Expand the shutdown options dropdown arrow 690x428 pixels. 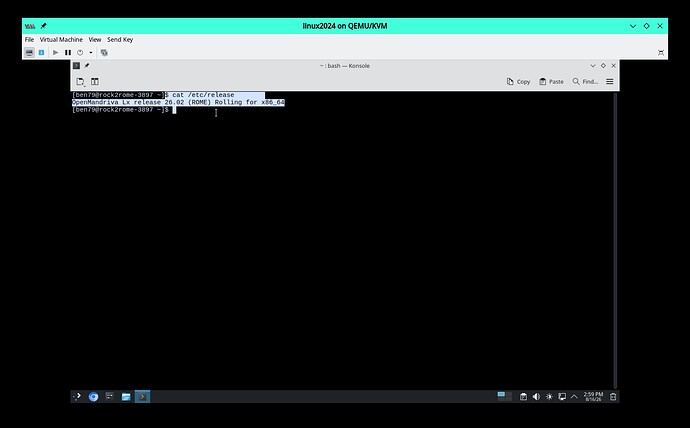pyautogui.click(x=91, y=53)
